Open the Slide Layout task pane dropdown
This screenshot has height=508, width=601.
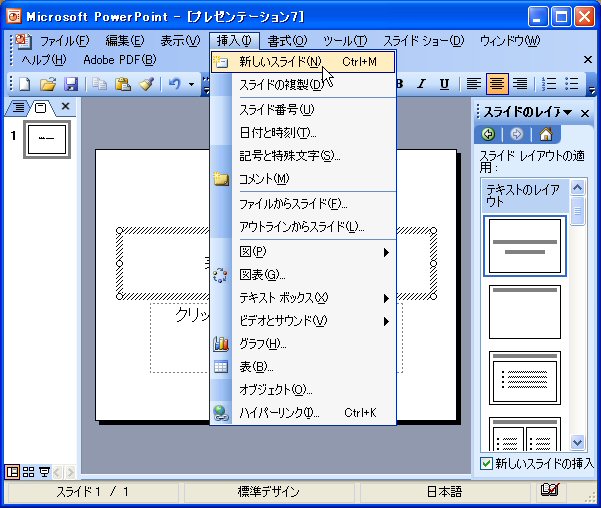(568, 112)
